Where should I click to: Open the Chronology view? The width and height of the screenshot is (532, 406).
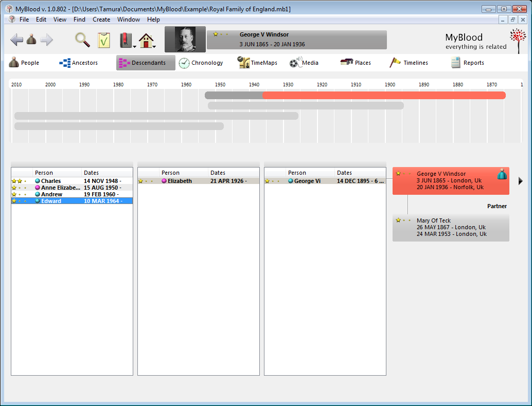[x=201, y=63]
